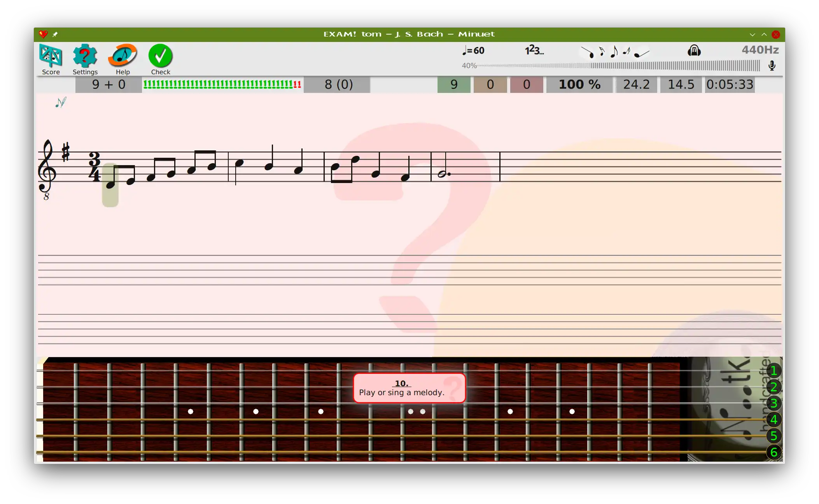Click the microphone pitch detection icon
This screenshot has height=504, width=819.
pyautogui.click(x=772, y=66)
